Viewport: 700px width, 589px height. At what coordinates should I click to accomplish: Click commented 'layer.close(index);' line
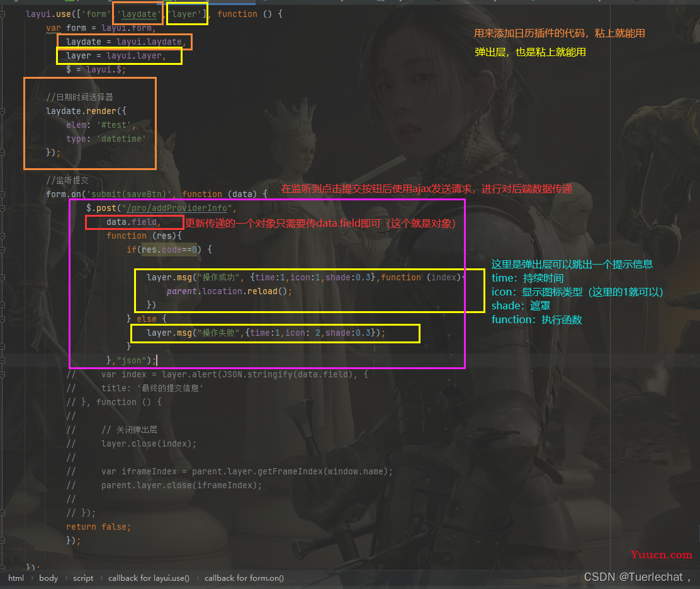tap(149, 443)
